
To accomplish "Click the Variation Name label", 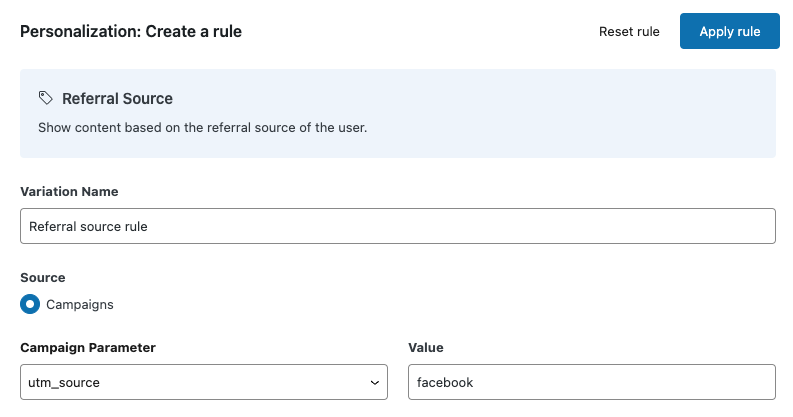I will tap(69, 191).
